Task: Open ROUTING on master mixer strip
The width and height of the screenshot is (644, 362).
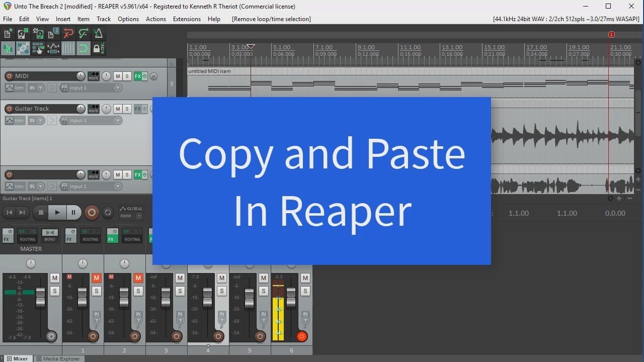Action: pyautogui.click(x=28, y=236)
